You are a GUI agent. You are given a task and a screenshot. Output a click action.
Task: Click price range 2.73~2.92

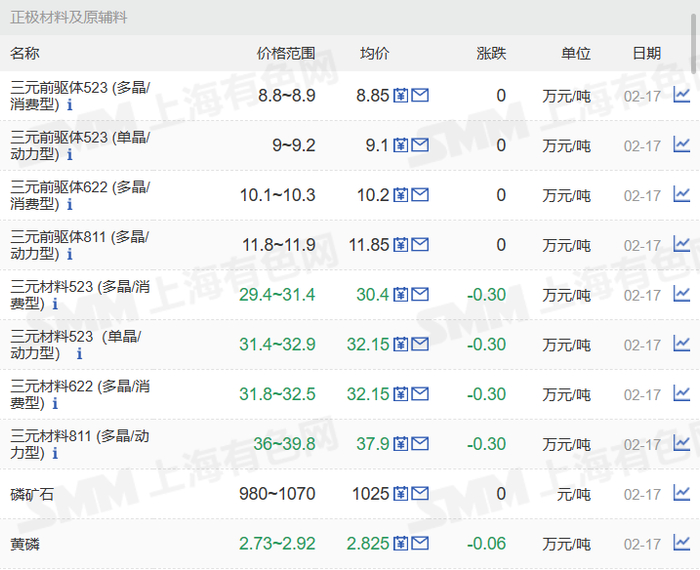click(x=277, y=544)
